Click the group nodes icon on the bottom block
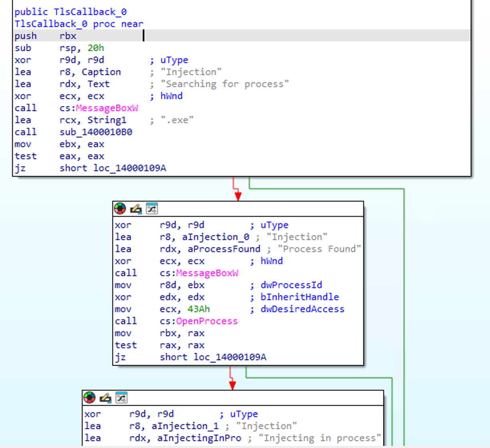The width and height of the screenshot is (490, 448). pos(121,398)
